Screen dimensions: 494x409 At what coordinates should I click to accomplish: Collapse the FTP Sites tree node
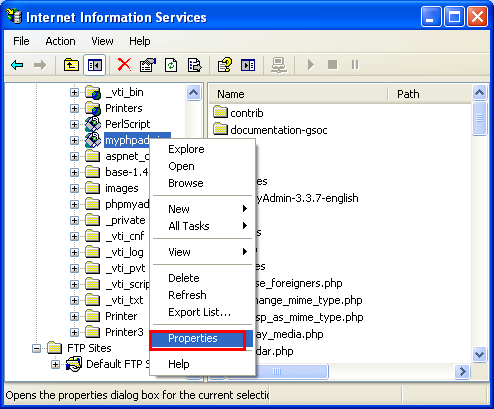pos(36,348)
